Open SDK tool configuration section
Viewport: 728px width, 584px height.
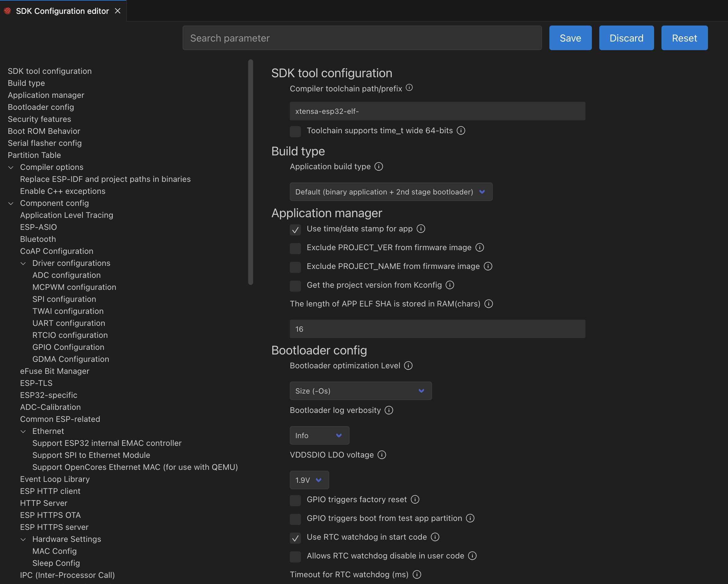[x=50, y=71]
